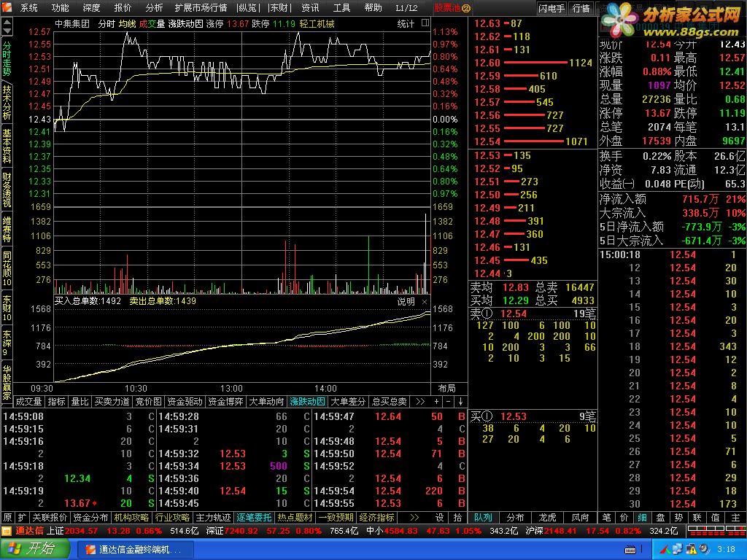The height and width of the screenshot is (560, 747).
Task: Click the up arrow above sidebar
Action: 7,23
